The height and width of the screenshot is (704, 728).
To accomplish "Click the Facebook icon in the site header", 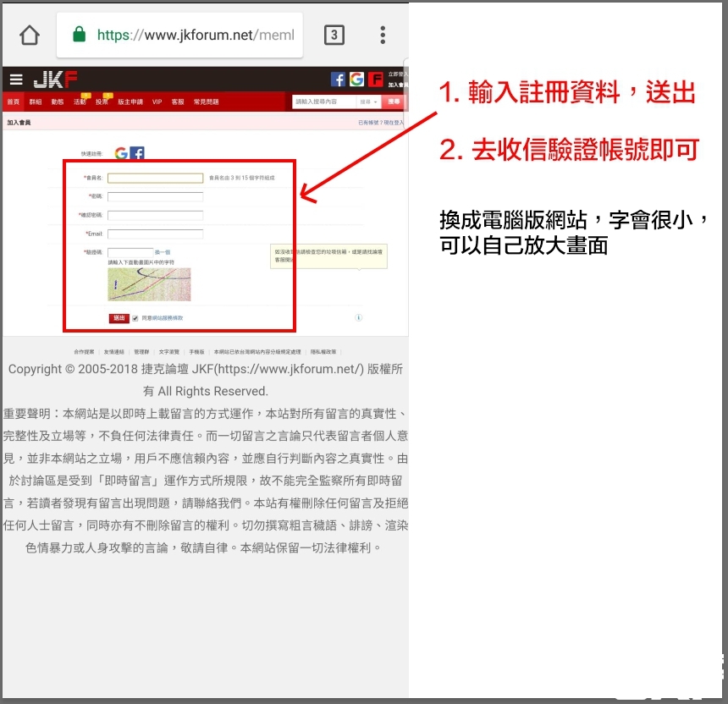I will click(x=338, y=80).
